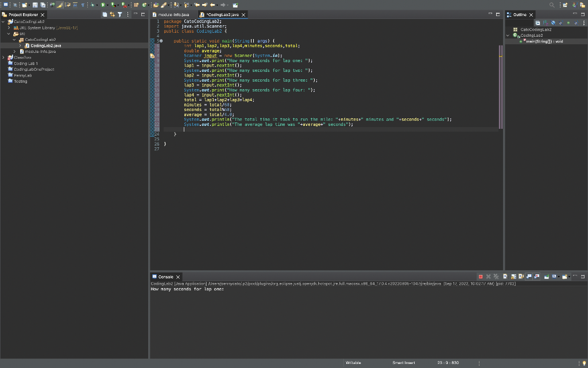Toggle Mark Occurrences highlighter in toolbar
Image resolution: width=588 pixels, height=368 pixels.
click(x=60, y=5)
